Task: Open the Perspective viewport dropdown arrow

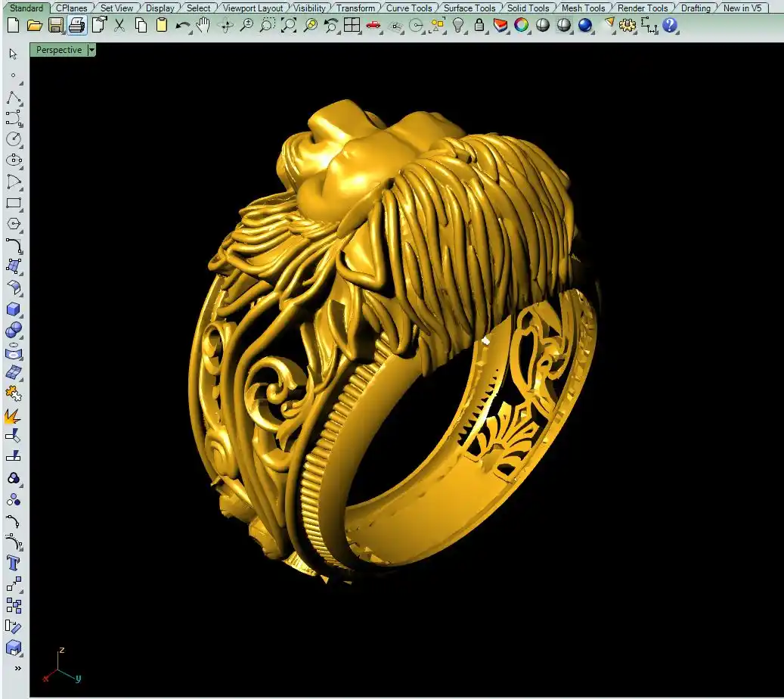Action: [x=91, y=50]
